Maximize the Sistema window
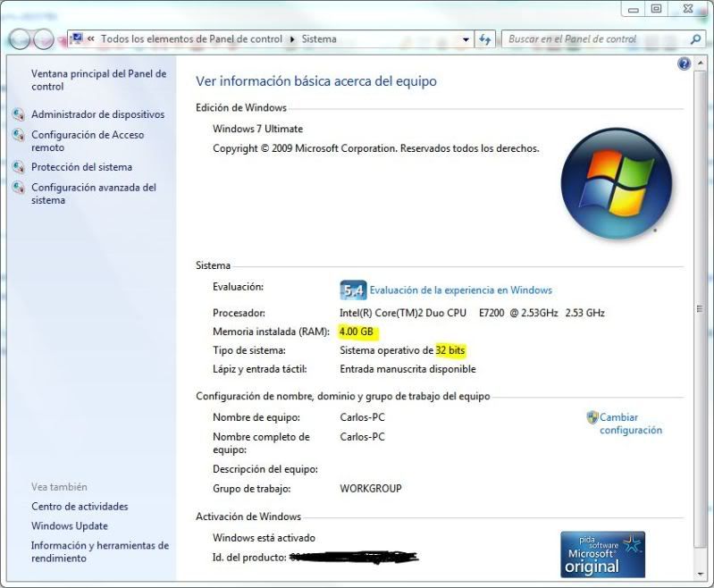Viewport: 714px width, 588px height. pyautogui.click(x=656, y=9)
